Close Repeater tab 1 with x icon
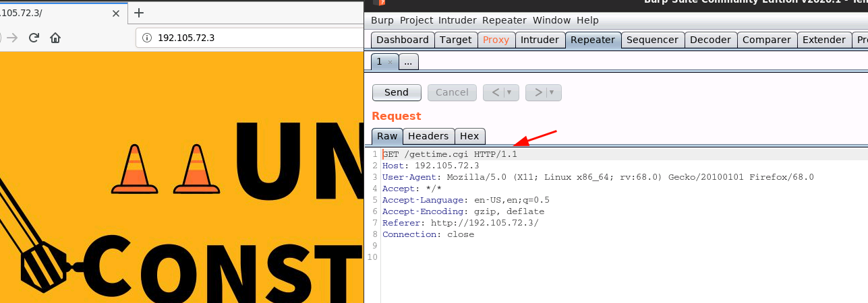868x303 pixels. [x=390, y=62]
